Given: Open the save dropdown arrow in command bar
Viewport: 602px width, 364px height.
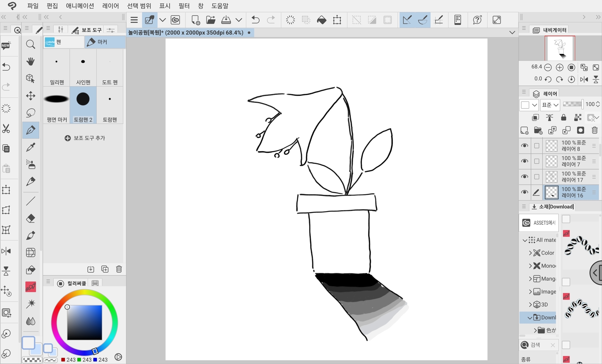Looking at the screenshot, I should click(x=239, y=20).
